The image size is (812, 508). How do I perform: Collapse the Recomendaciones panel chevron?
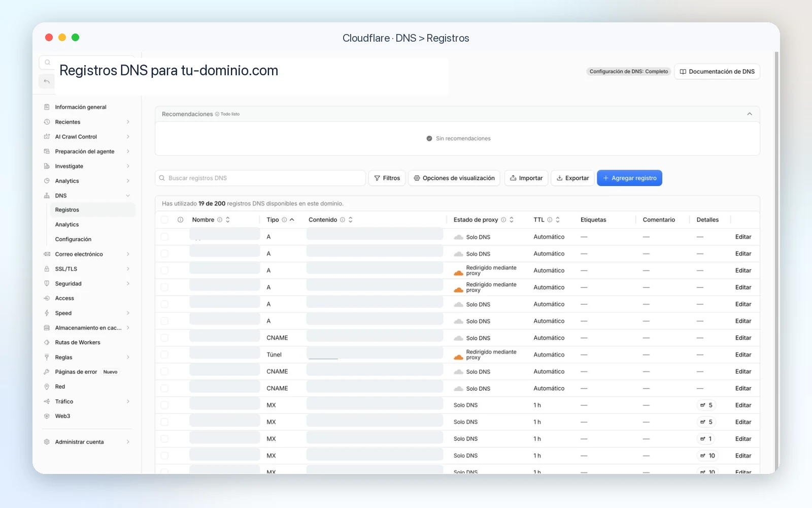[750, 114]
